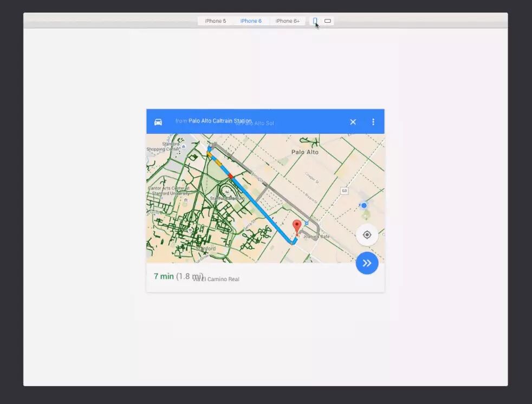
Task: Click the red traffic segment on route
Action: pos(230,176)
